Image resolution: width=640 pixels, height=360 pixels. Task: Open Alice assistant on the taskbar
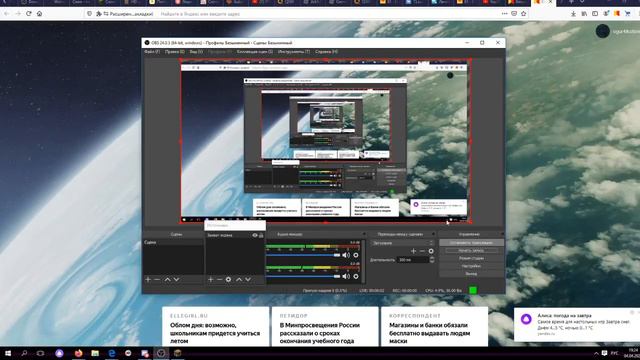click(x=60, y=353)
